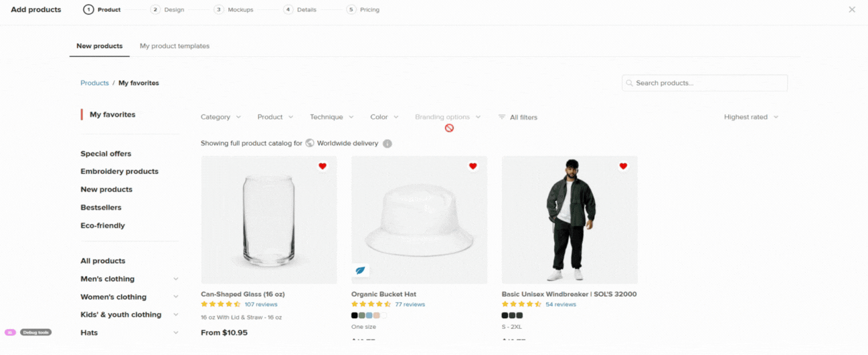Viewport: 868px width, 355px height.
Task: Click the Debug tools badge
Action: [x=35, y=332]
